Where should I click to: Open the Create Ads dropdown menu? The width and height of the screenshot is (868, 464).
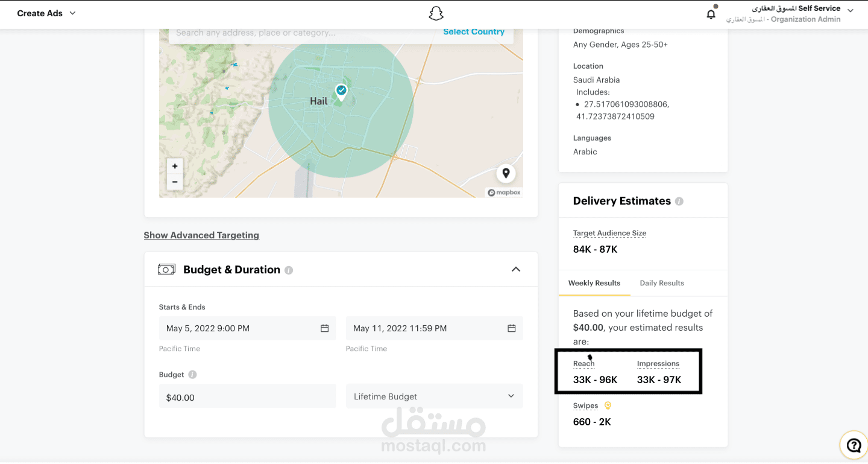(x=46, y=13)
